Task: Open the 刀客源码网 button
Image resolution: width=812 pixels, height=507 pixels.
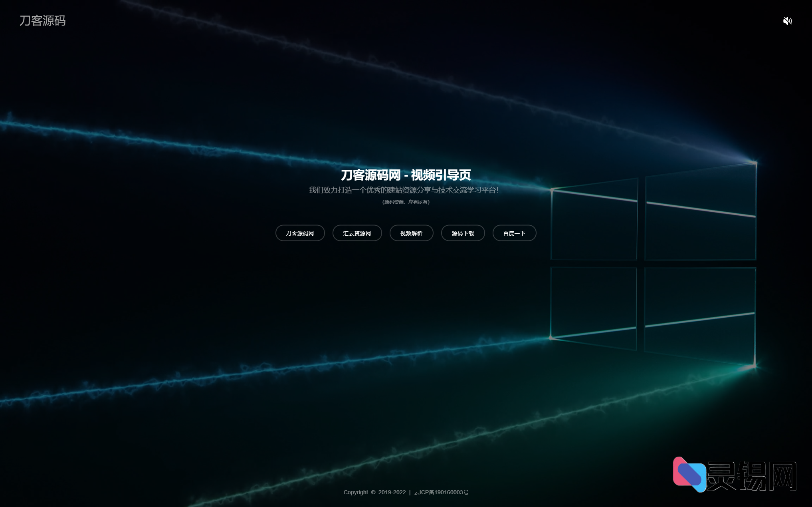Action: click(300, 233)
